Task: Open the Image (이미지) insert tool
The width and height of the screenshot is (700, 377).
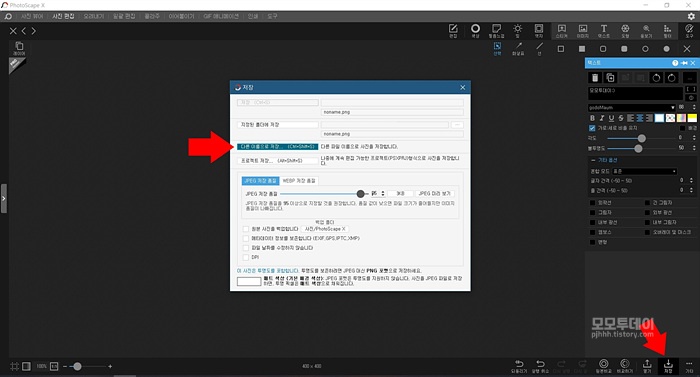Action: tap(583, 31)
